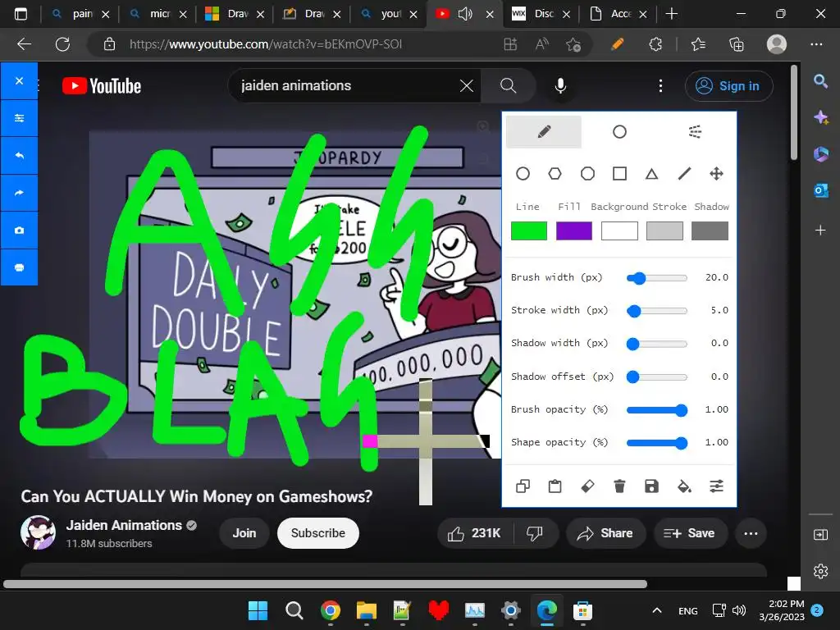The width and height of the screenshot is (840, 630).
Task: Close the blue drawing sidebar
Action: tap(20, 81)
